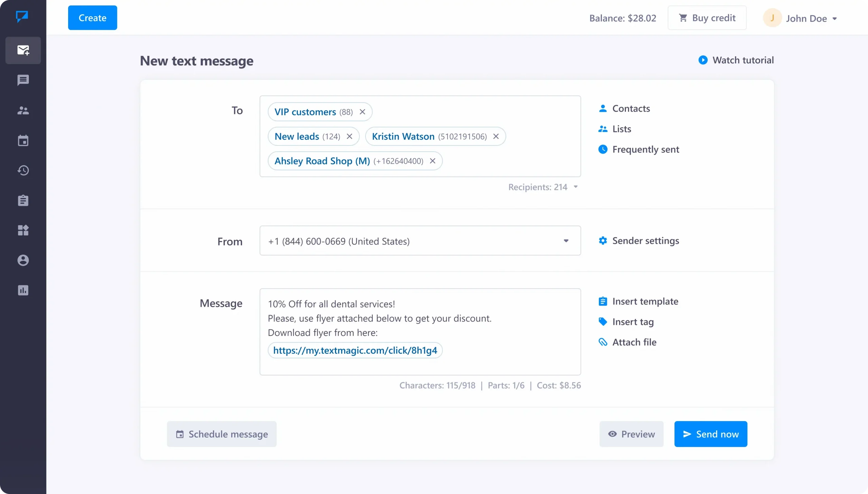868x494 pixels.
Task: Click the clipboard icon next to Insert template
Action: pos(603,301)
